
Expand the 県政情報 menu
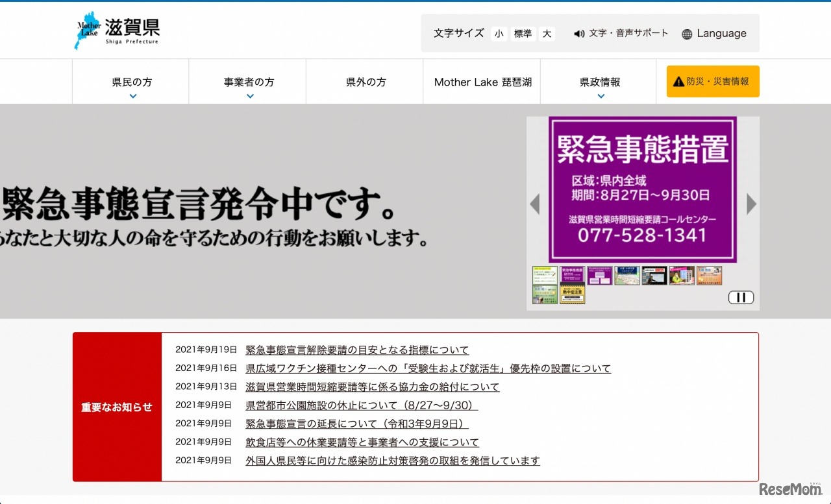pos(600,83)
